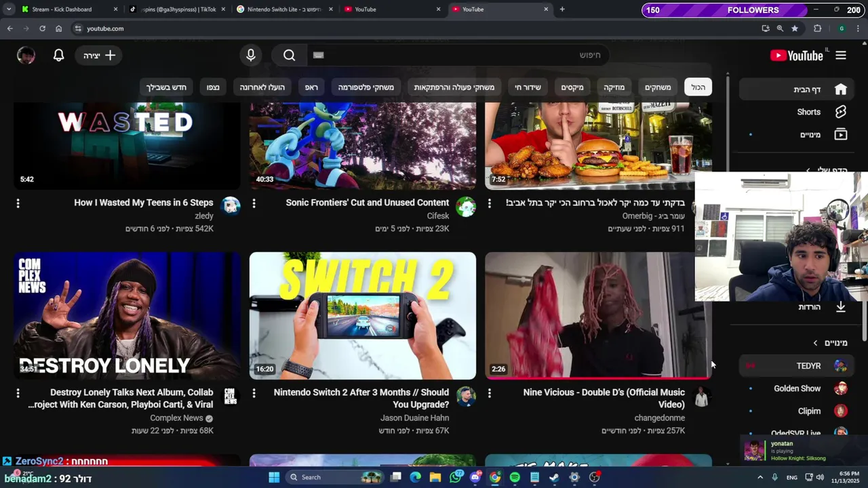Screen dimensions: 868x488
Task: Open the subscriptions icon in sidebar
Action: tap(841, 135)
